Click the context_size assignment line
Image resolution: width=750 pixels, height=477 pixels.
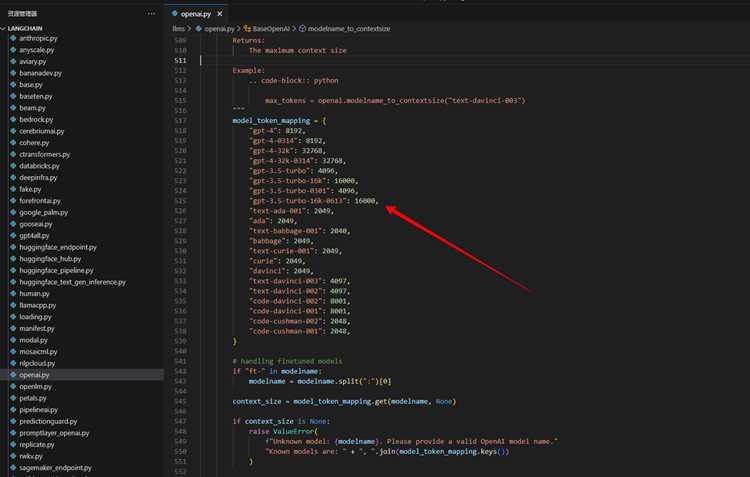click(x=344, y=401)
